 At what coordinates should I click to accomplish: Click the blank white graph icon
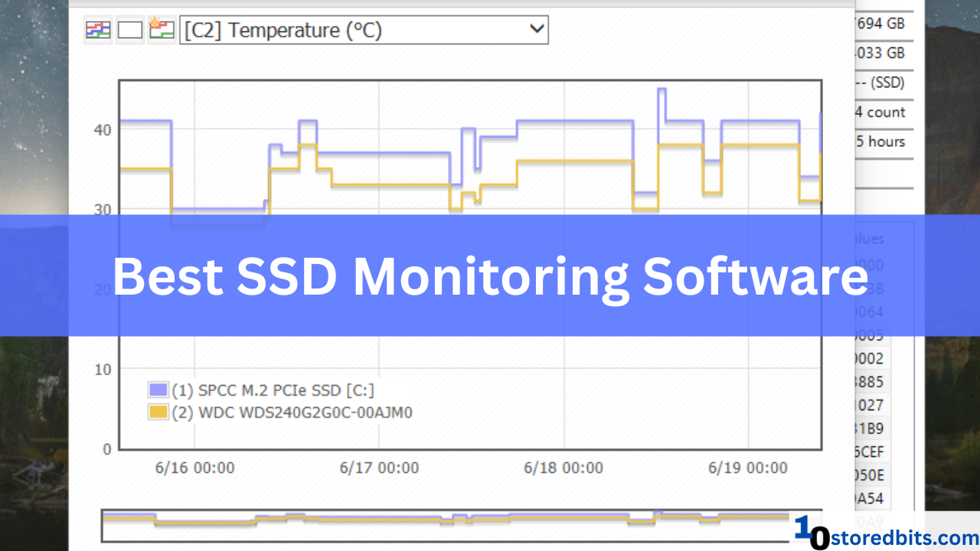[x=129, y=30]
